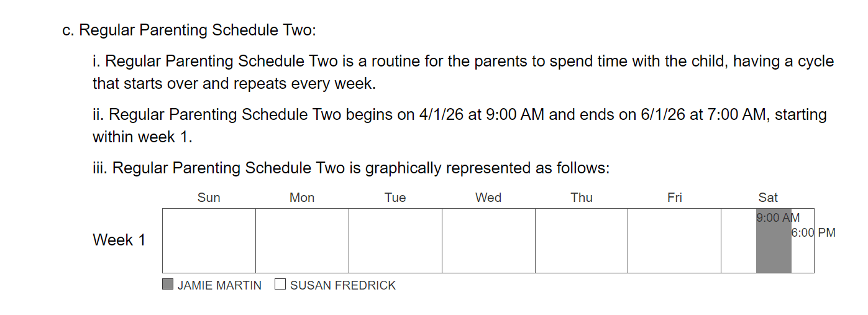Select the Friday cell in Week 1
This screenshot has height=315, width=868.
click(675, 241)
